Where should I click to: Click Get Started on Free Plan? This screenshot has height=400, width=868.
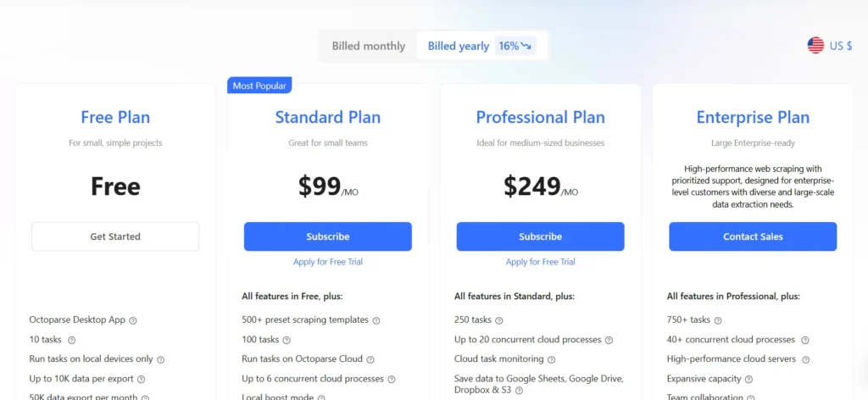point(115,236)
